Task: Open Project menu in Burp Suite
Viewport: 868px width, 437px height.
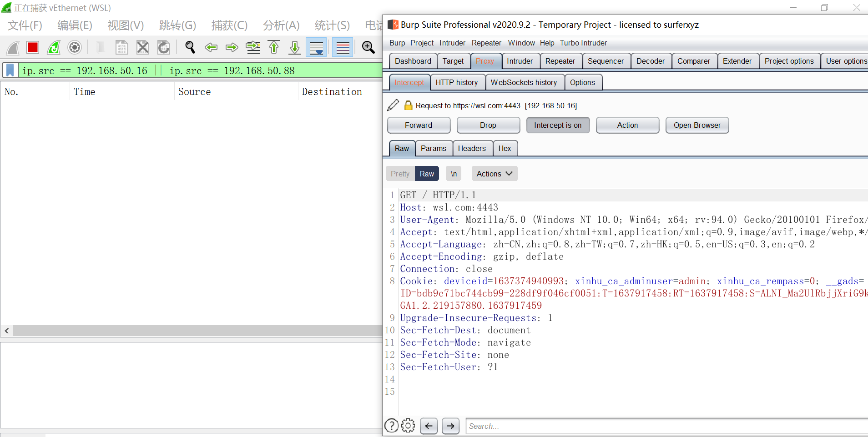Action: pyautogui.click(x=422, y=43)
